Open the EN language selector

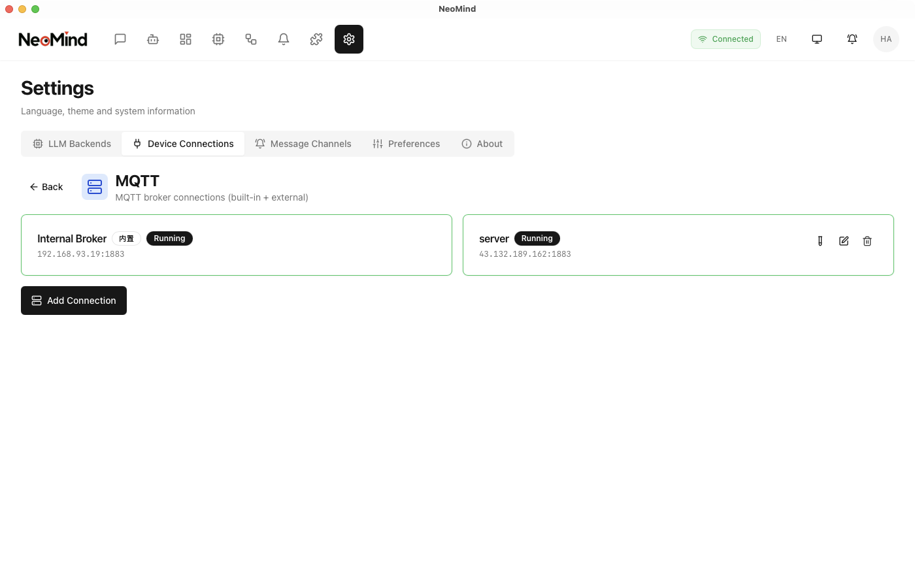782,39
